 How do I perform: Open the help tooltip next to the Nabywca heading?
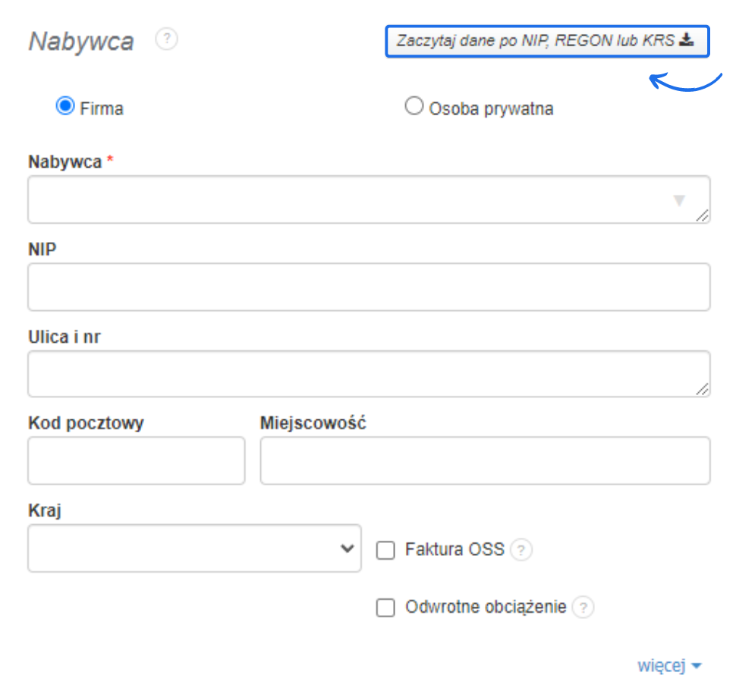[x=165, y=39]
